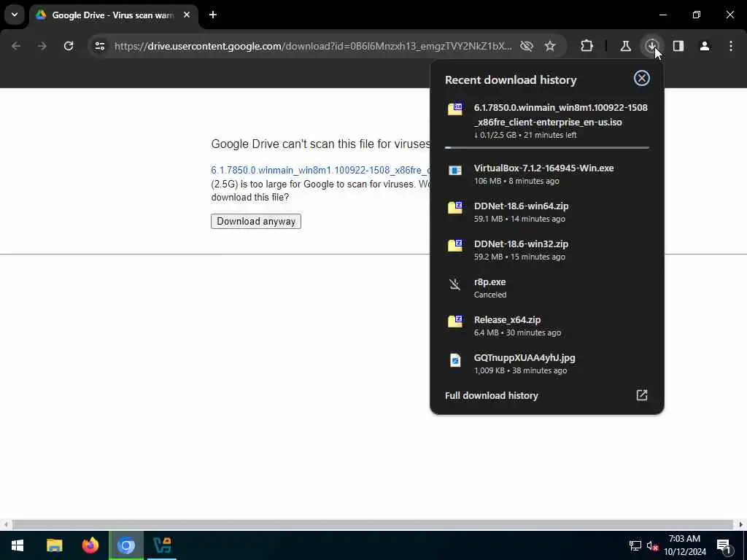
Task: Toggle the Downloads toolbar button
Action: pos(651,46)
